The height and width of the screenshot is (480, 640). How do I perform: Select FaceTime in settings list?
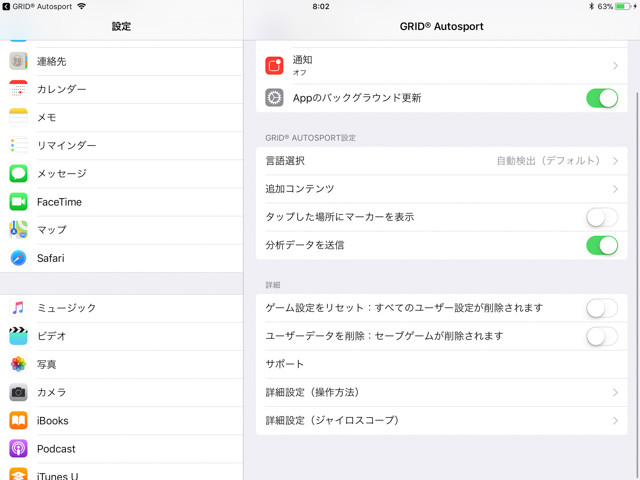pos(122,202)
